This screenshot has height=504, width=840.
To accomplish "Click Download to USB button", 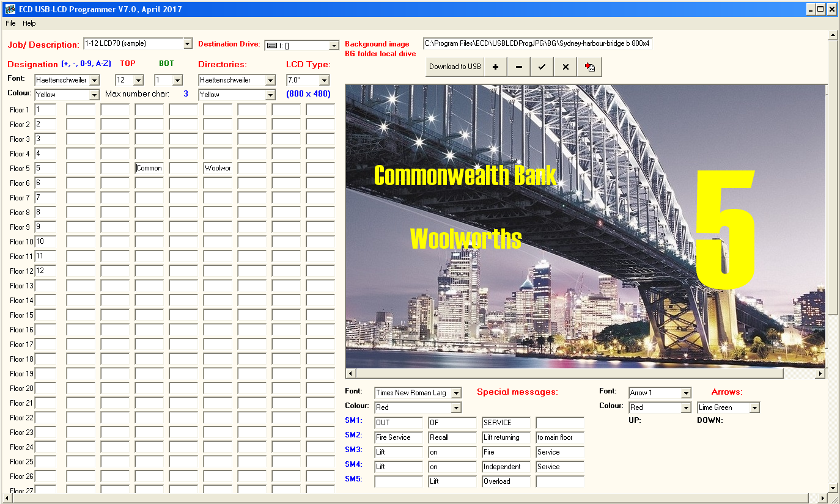I will (455, 67).
